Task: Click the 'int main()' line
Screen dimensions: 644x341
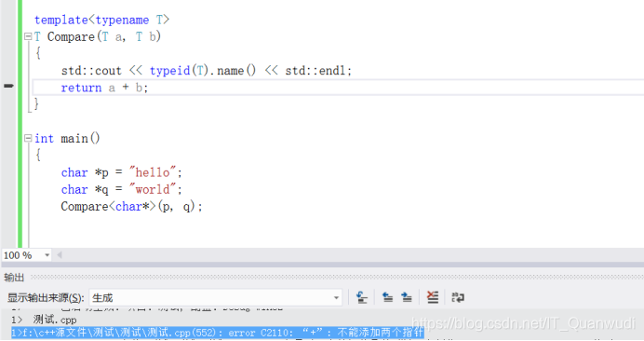Action: 67,138
